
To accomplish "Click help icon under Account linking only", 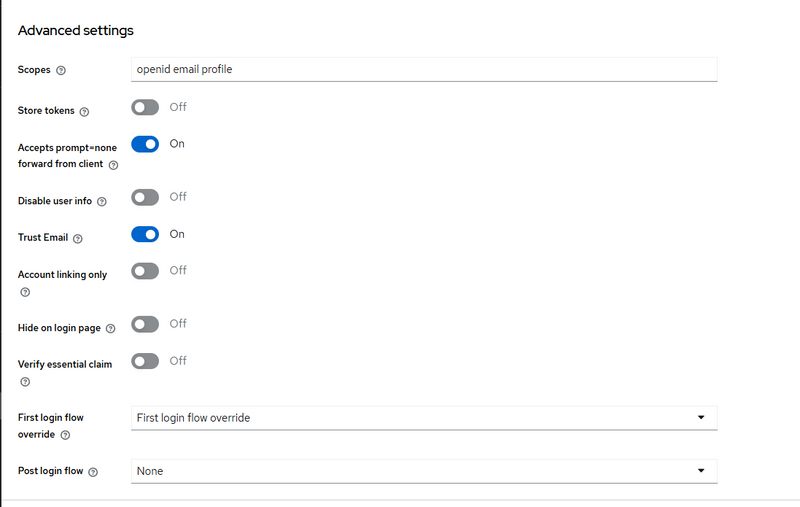I will 25,292.
